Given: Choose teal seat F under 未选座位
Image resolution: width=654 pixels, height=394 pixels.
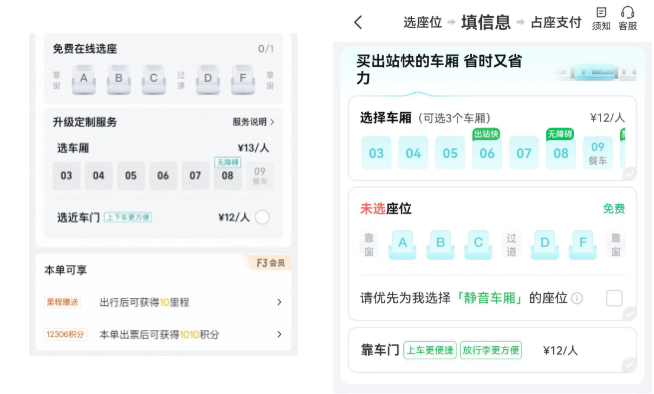Looking at the screenshot, I should (x=583, y=245).
